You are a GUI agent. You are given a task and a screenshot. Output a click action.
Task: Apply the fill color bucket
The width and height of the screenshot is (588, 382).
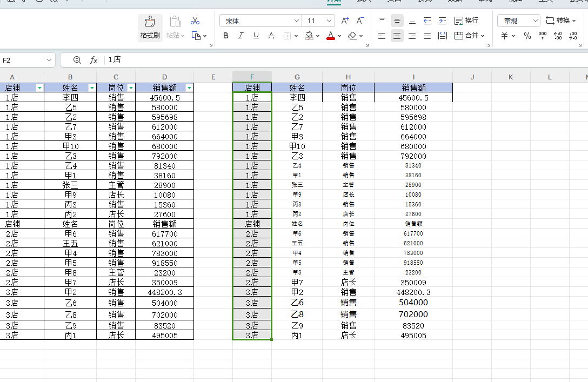pos(309,36)
